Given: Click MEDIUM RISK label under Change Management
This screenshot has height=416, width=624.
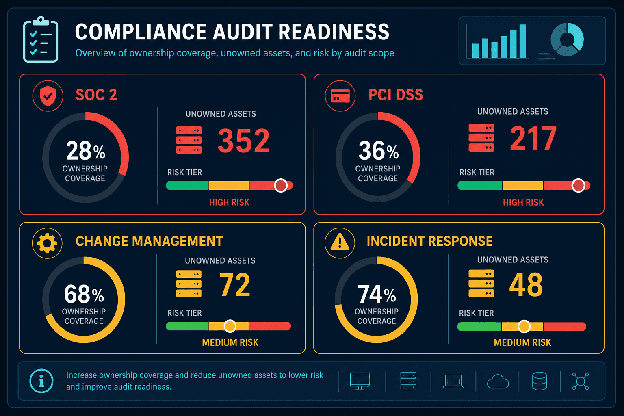Looking at the screenshot, I should point(230,343).
